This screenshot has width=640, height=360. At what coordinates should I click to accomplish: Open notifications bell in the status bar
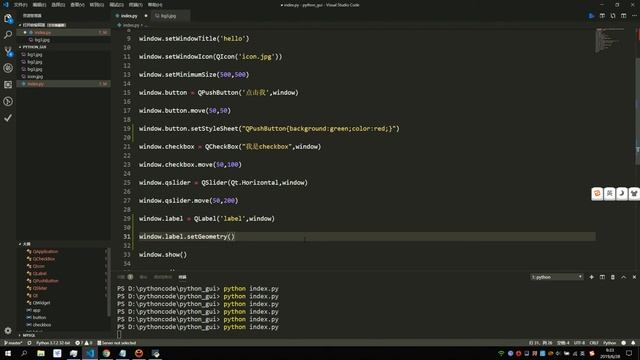(633, 343)
